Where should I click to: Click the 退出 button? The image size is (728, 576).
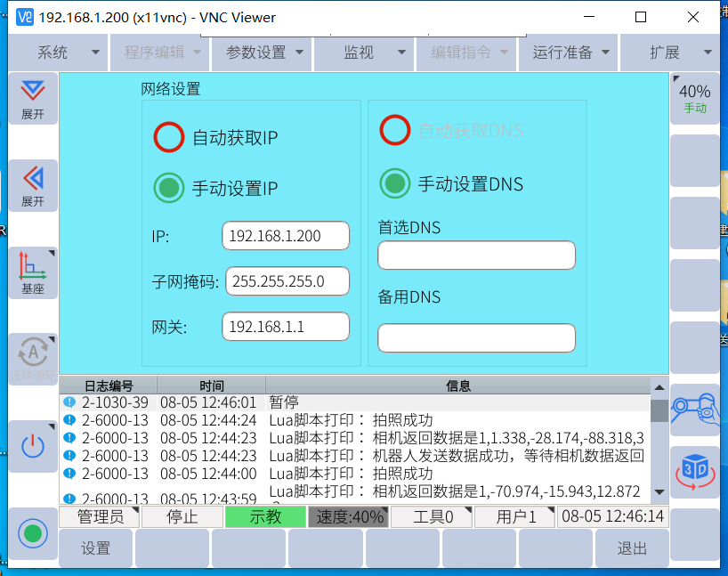pos(632,548)
